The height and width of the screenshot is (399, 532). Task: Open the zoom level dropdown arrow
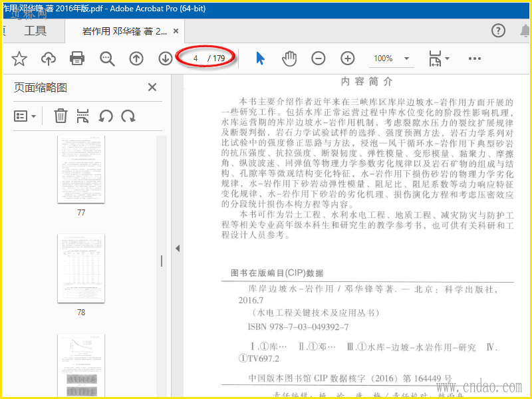(406, 59)
